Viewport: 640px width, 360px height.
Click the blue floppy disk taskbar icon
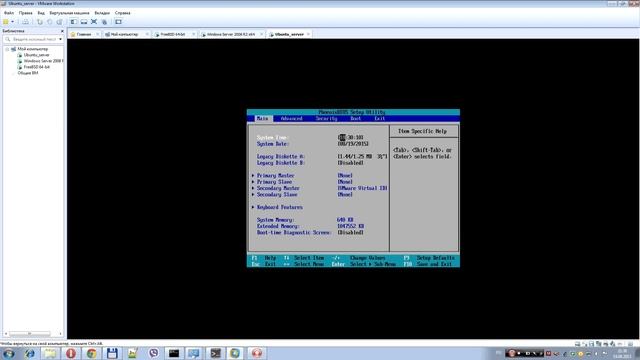click(112, 353)
